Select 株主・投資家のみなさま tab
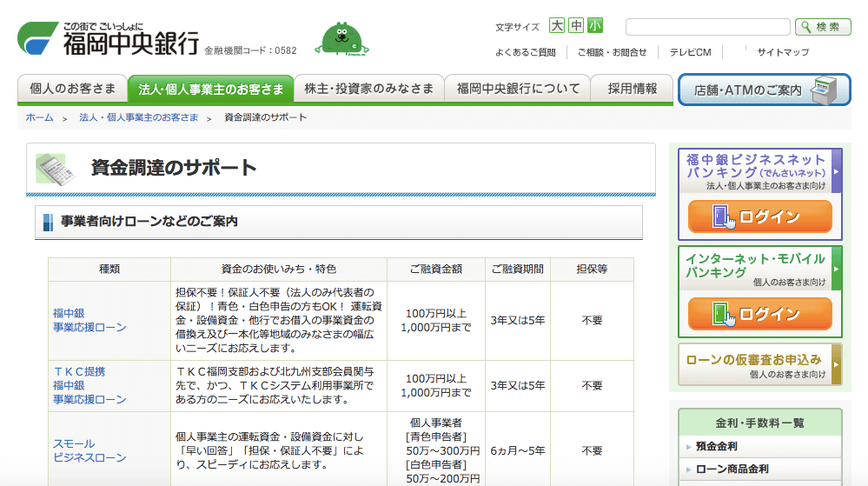 (368, 89)
